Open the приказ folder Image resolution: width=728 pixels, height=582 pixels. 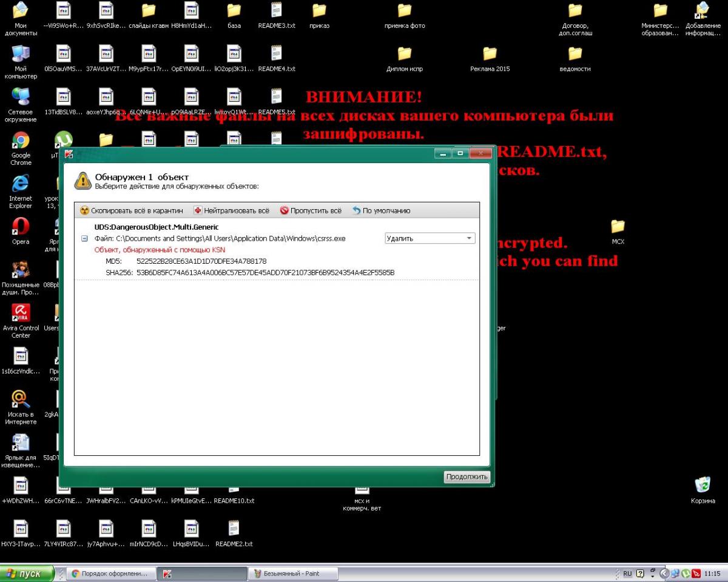319,15
